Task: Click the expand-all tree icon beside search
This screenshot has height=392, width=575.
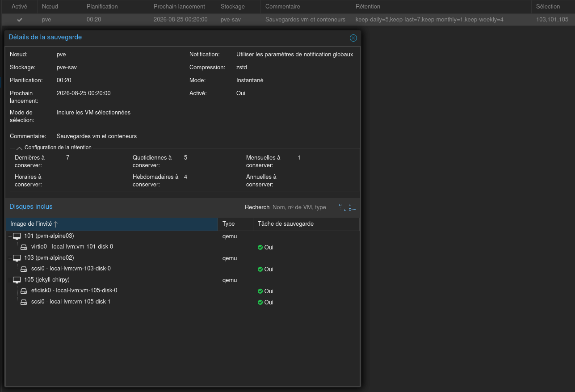Action: pyautogui.click(x=343, y=207)
